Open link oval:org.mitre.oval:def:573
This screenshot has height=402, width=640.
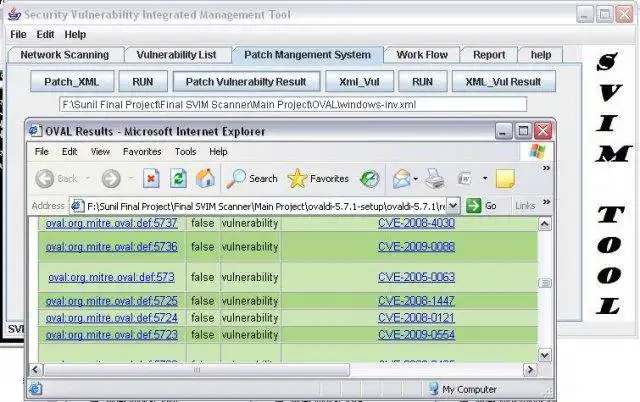pos(111,277)
